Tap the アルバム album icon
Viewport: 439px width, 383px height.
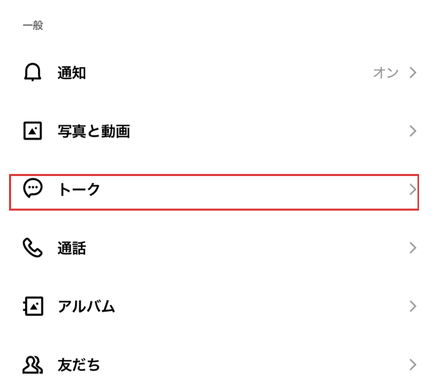click(x=33, y=306)
